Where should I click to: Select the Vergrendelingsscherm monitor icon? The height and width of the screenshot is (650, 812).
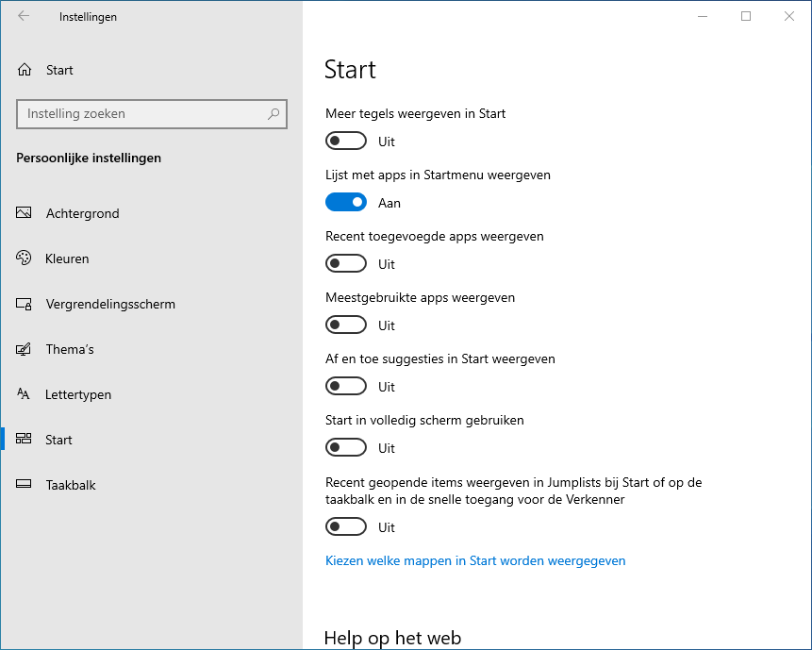tap(25, 304)
